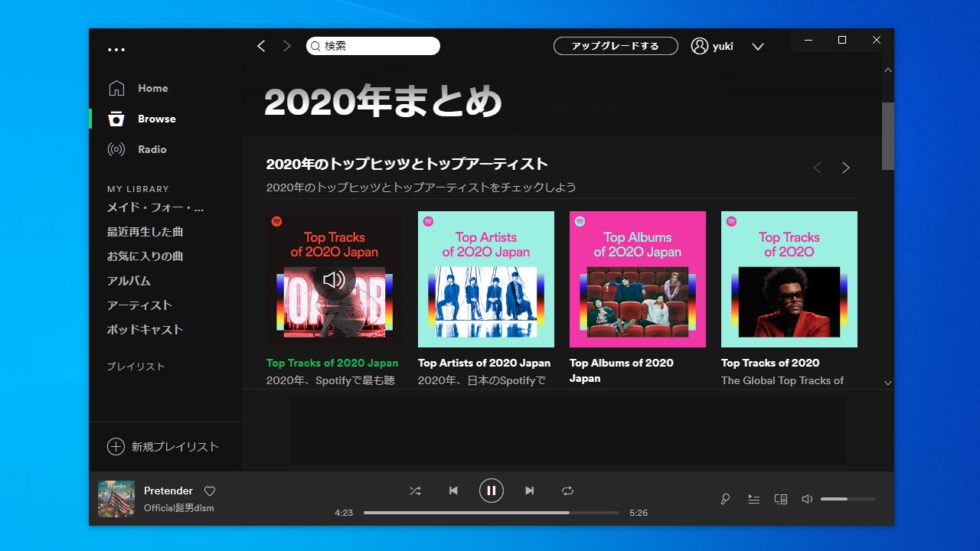Click the Top Tracks of 2020 title link
Screen dimensions: 980x551
pyautogui.click(x=770, y=363)
